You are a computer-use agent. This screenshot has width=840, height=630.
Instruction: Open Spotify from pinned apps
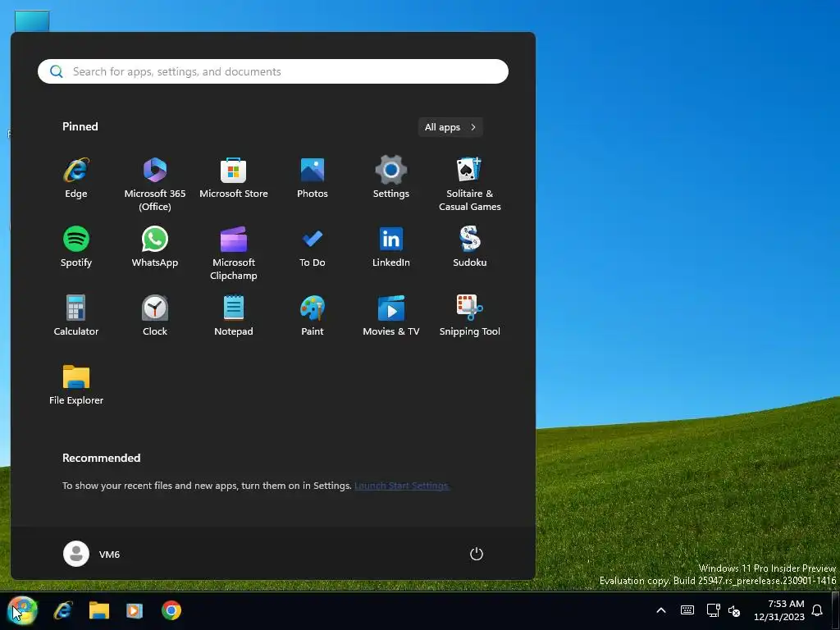76,246
